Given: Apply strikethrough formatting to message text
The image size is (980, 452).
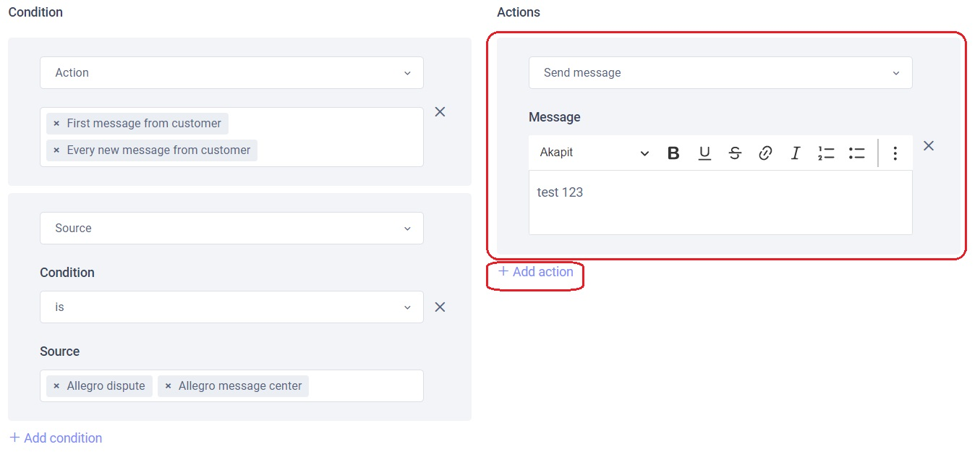Looking at the screenshot, I should tap(735, 153).
